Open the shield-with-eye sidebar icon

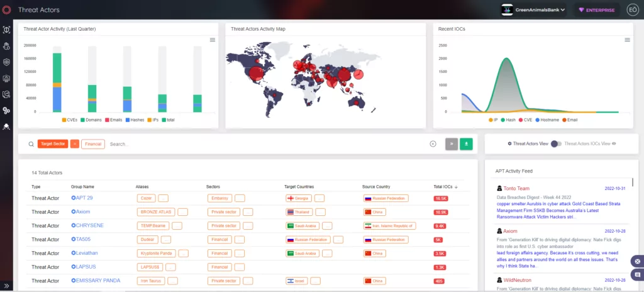[x=6, y=62]
